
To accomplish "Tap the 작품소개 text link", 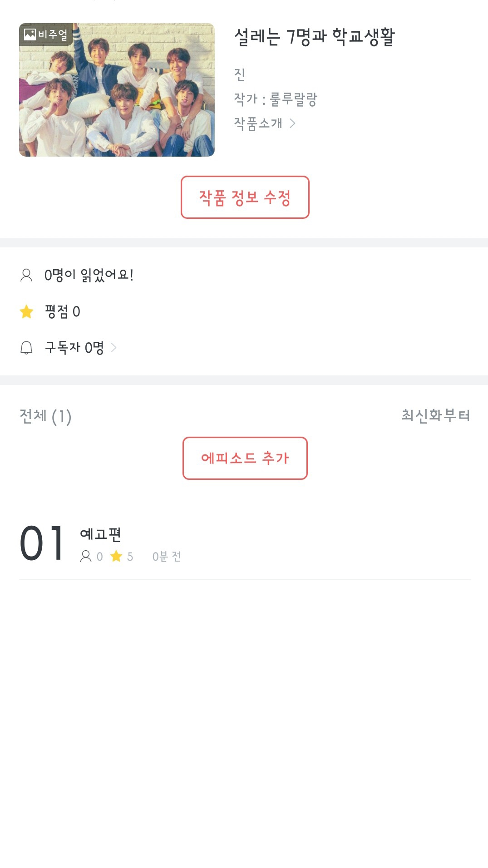I will pyautogui.click(x=258, y=123).
